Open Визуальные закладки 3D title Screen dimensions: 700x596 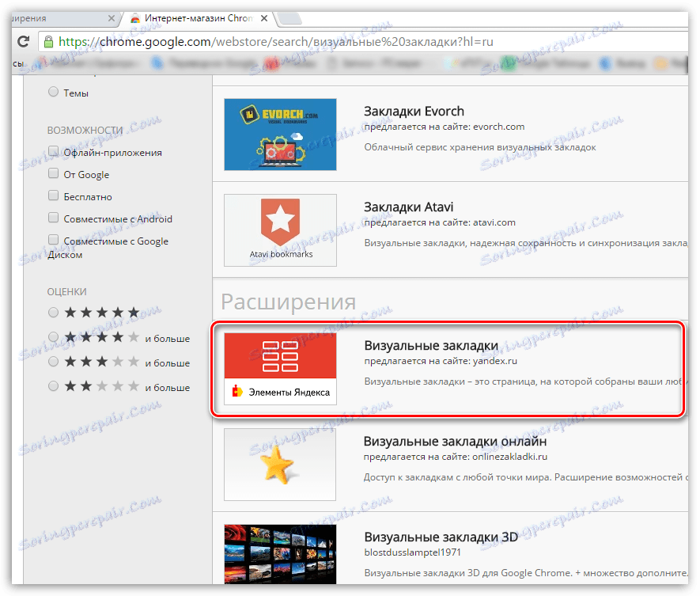[x=441, y=537]
